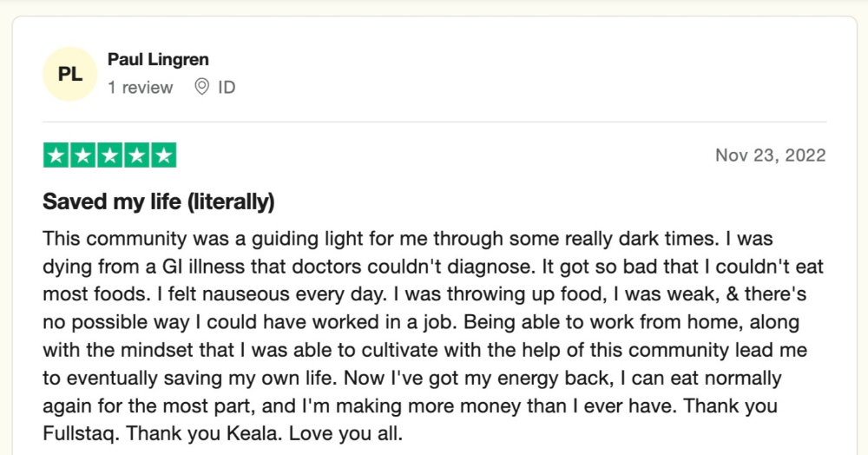Screen dimensions: 868x455
Task: Click the PL avatar circle
Action: 70,74
